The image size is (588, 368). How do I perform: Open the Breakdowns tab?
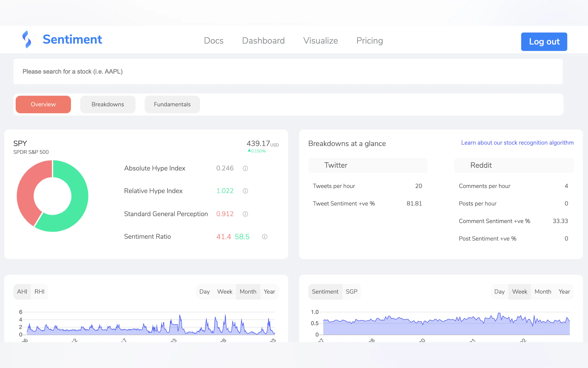[108, 105]
